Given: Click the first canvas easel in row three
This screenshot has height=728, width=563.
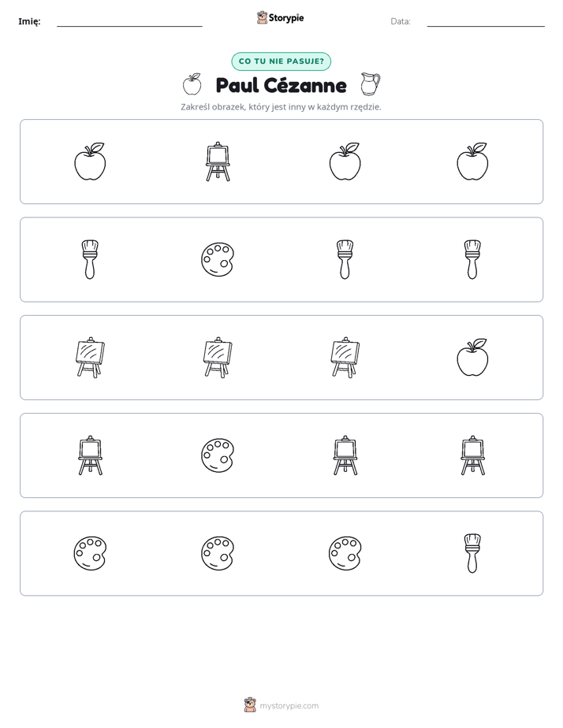Looking at the screenshot, I should click(90, 357).
